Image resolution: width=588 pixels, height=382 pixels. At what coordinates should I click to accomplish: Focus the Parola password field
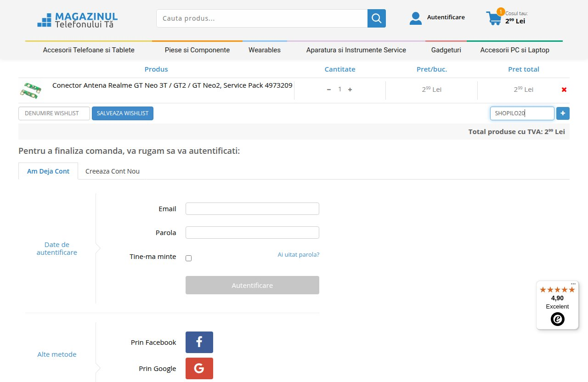[252, 232]
